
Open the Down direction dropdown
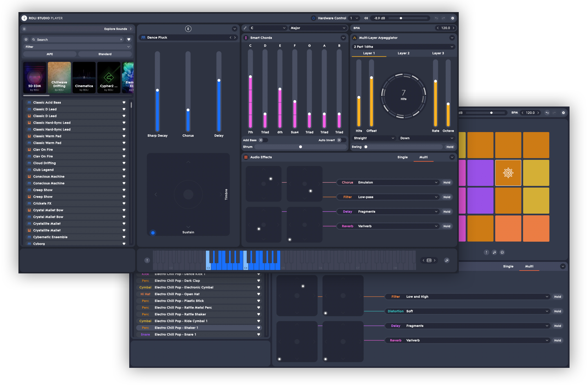coord(427,138)
